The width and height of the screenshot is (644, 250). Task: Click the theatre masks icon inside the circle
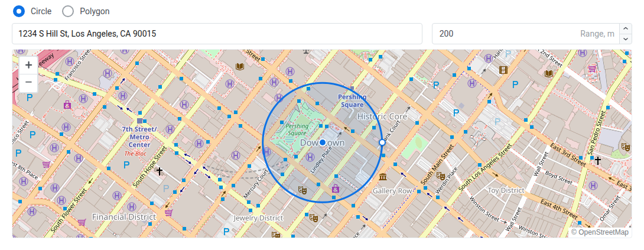(303, 190)
